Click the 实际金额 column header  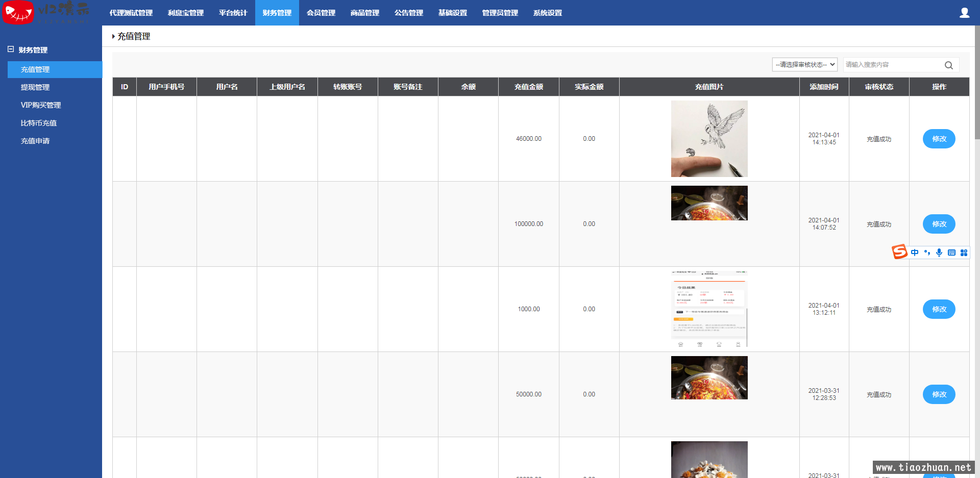click(589, 87)
